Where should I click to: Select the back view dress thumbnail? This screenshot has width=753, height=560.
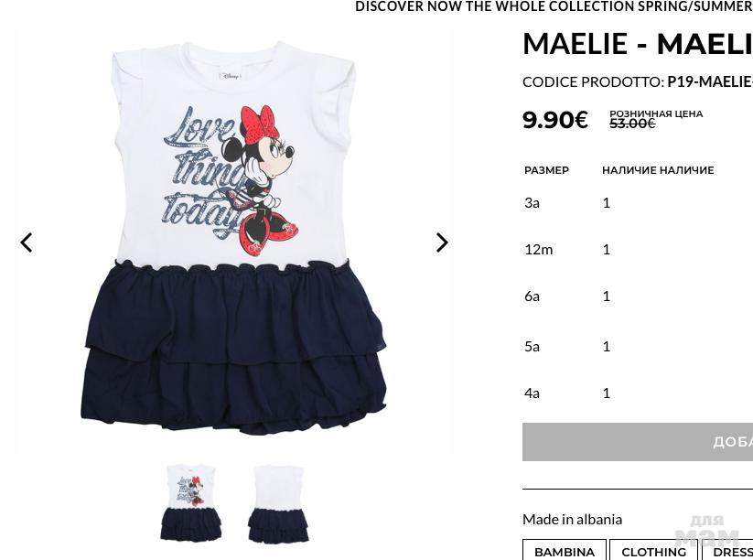(x=278, y=503)
